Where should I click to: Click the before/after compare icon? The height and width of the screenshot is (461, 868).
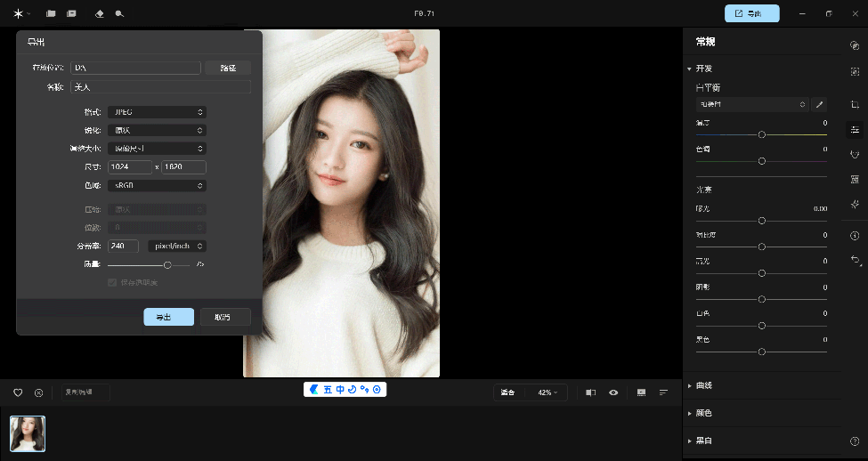coord(590,392)
